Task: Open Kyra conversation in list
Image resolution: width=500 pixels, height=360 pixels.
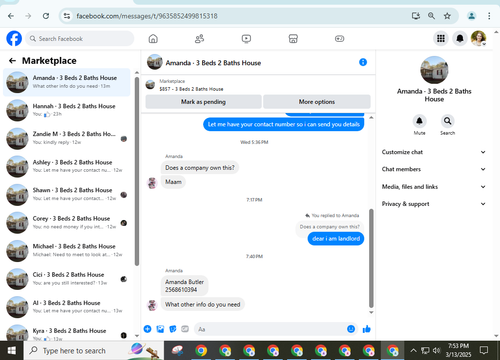Action: (x=67, y=333)
